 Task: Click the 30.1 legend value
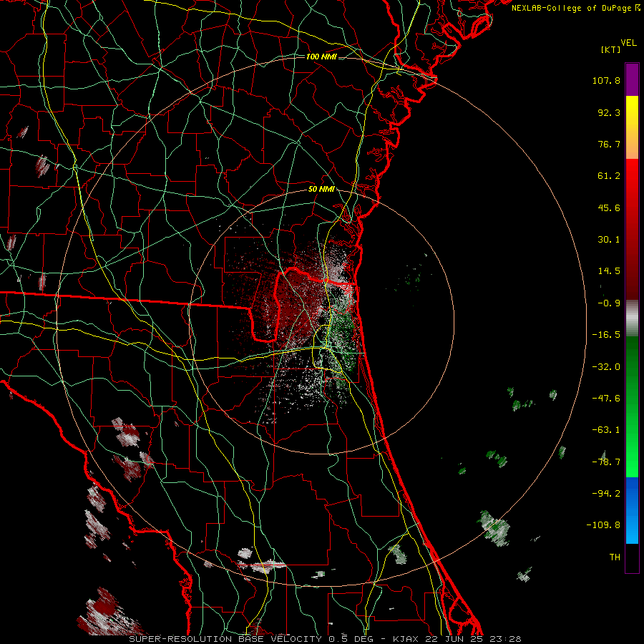(x=609, y=240)
